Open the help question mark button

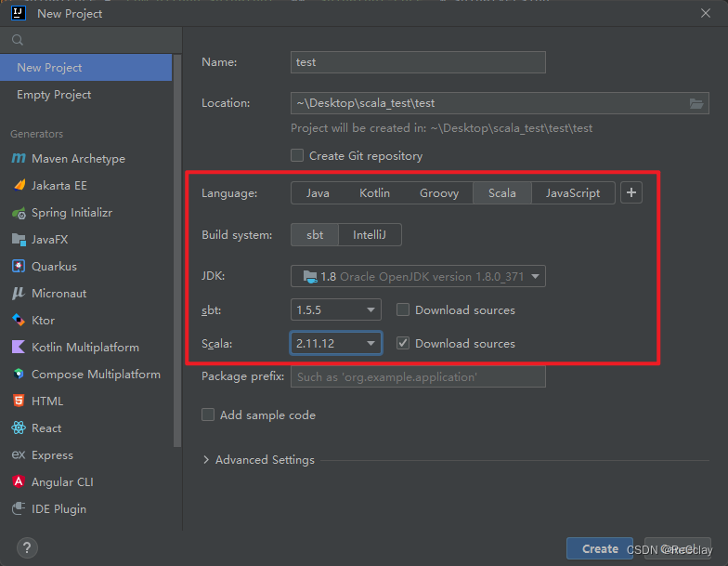click(x=28, y=548)
